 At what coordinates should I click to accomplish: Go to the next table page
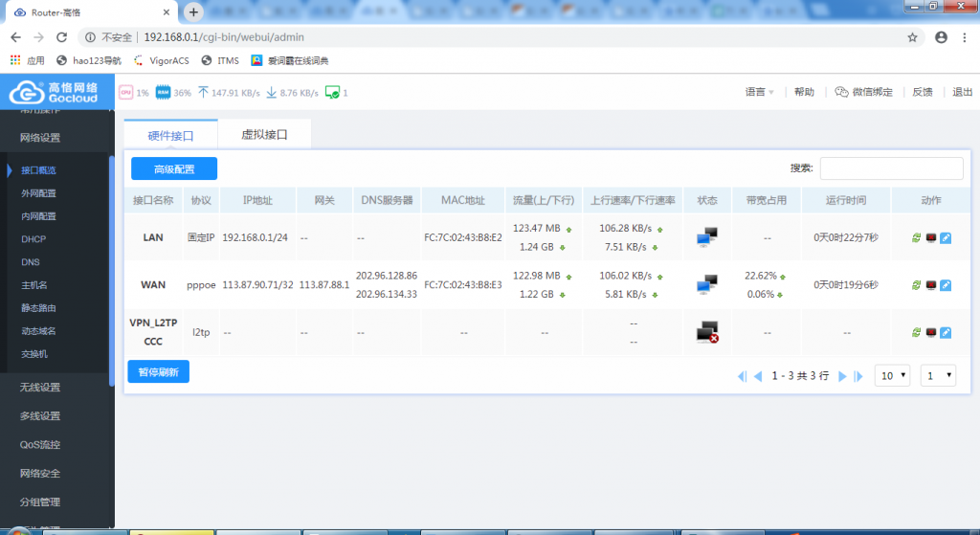842,376
